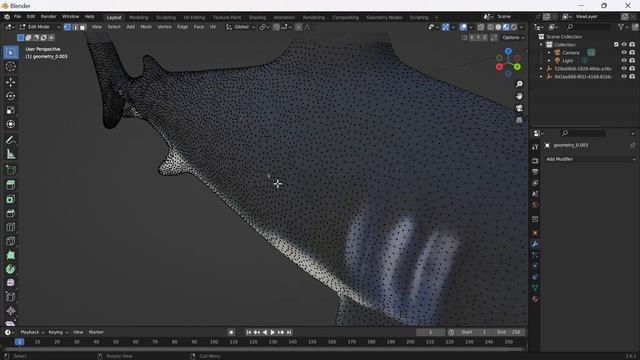Select the Select Box tool
Screen dimensions: 640x360
[x=11, y=52]
